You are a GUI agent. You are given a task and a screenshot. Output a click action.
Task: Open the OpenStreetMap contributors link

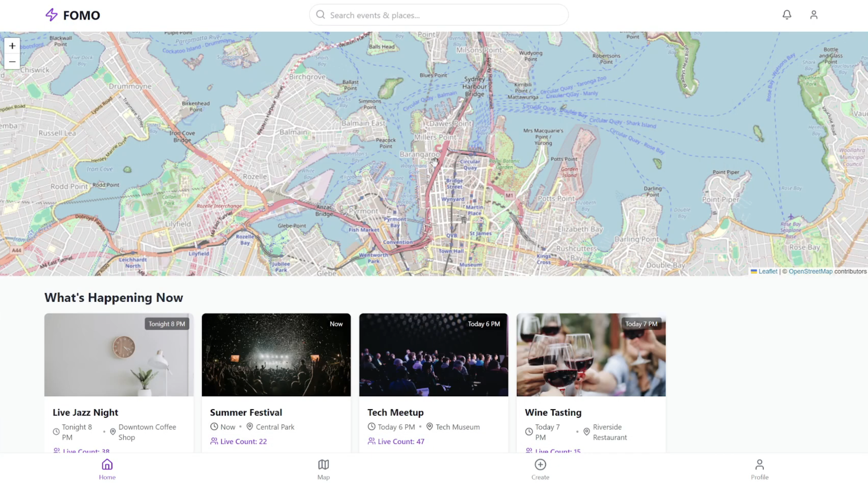coord(810,272)
